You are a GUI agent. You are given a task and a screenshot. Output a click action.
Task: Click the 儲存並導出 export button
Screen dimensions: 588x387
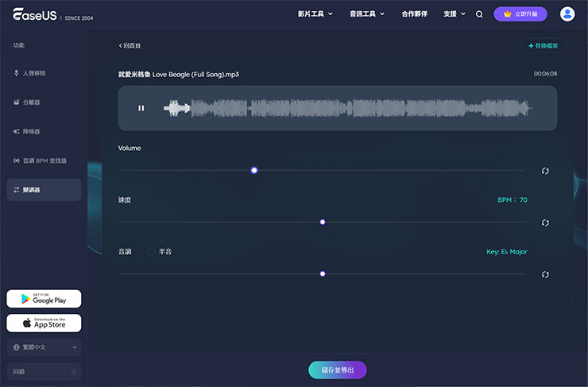337,370
